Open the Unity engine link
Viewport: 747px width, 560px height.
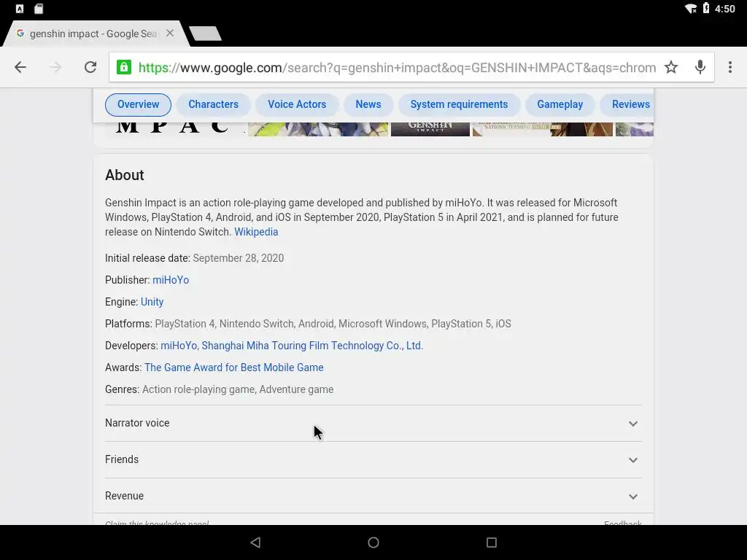tap(152, 302)
